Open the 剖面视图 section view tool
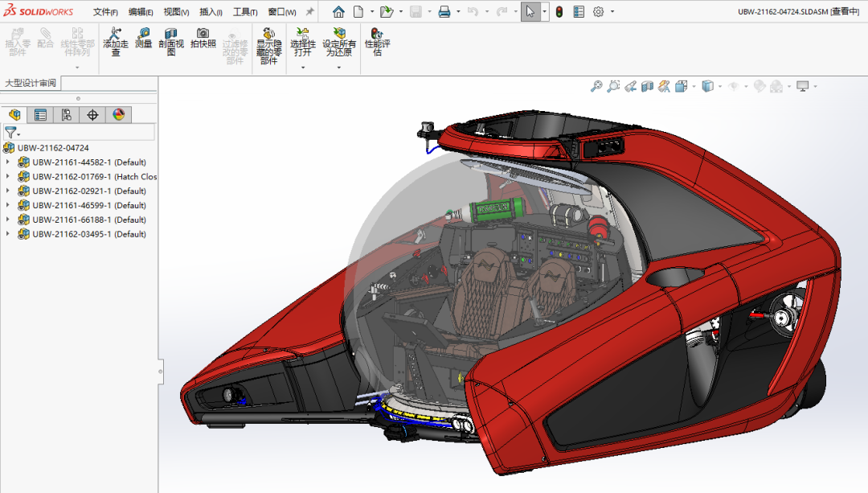868x493 pixels. 171,42
